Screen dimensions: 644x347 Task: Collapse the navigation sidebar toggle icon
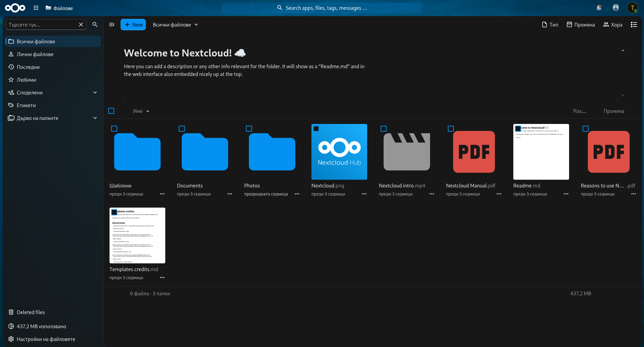(x=112, y=25)
